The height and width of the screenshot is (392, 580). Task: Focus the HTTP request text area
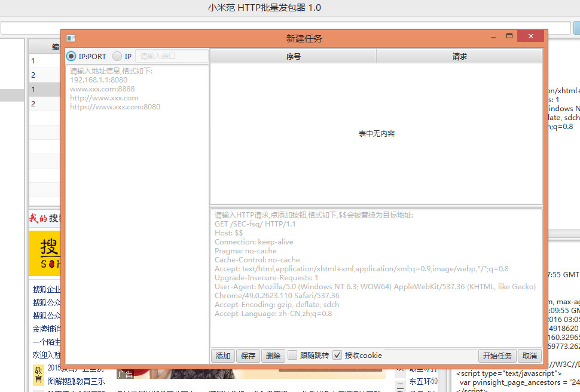click(376, 277)
